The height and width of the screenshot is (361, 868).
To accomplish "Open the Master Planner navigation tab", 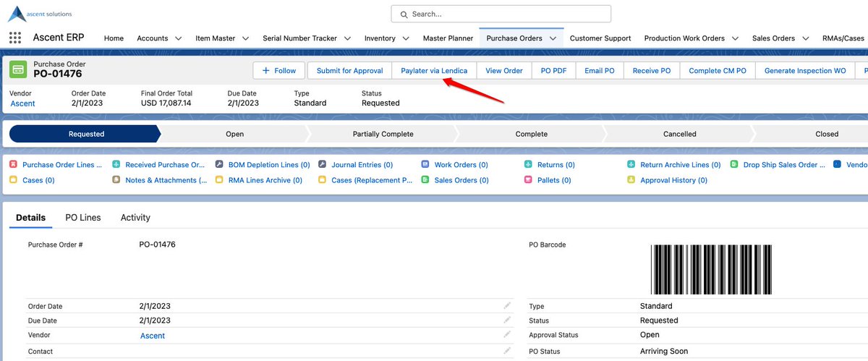I will tap(448, 38).
